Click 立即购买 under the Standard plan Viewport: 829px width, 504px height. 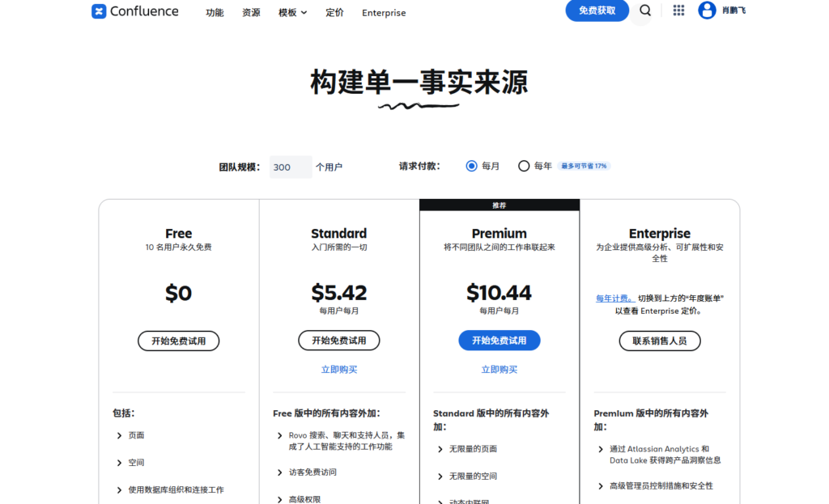[x=338, y=368]
